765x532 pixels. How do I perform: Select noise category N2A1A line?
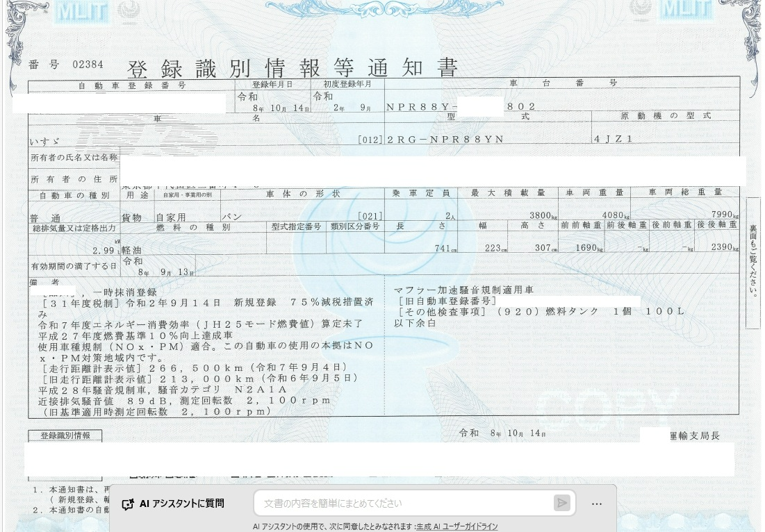pyautogui.click(x=163, y=390)
